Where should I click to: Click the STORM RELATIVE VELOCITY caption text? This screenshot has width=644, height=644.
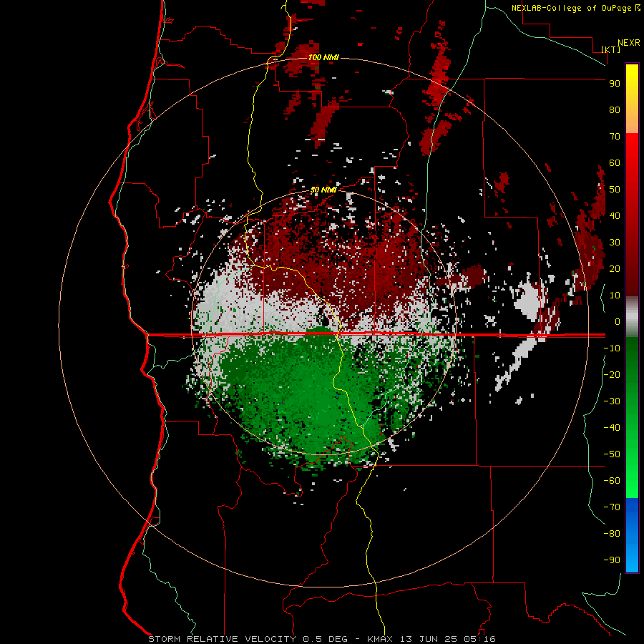[222, 639]
